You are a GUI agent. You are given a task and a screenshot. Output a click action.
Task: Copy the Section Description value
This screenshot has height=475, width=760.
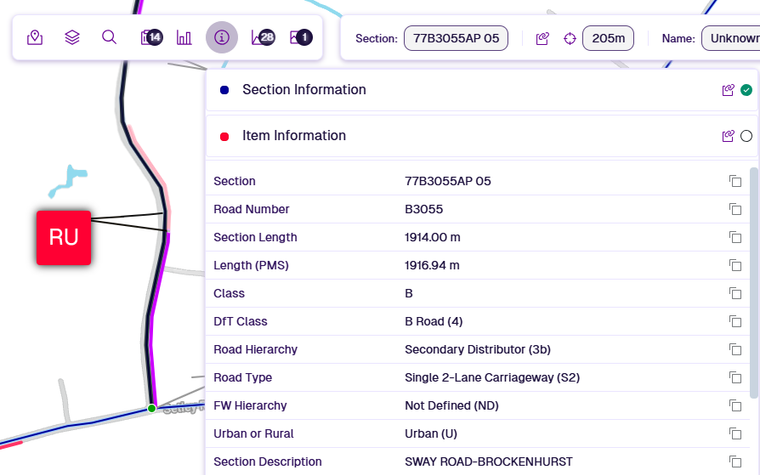click(735, 462)
